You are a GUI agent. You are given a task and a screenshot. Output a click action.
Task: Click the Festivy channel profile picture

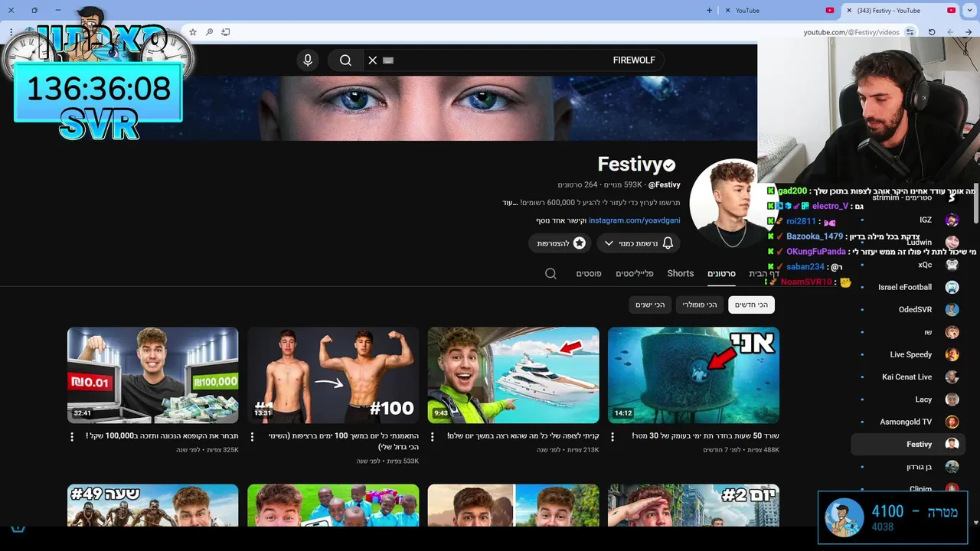[x=729, y=203]
